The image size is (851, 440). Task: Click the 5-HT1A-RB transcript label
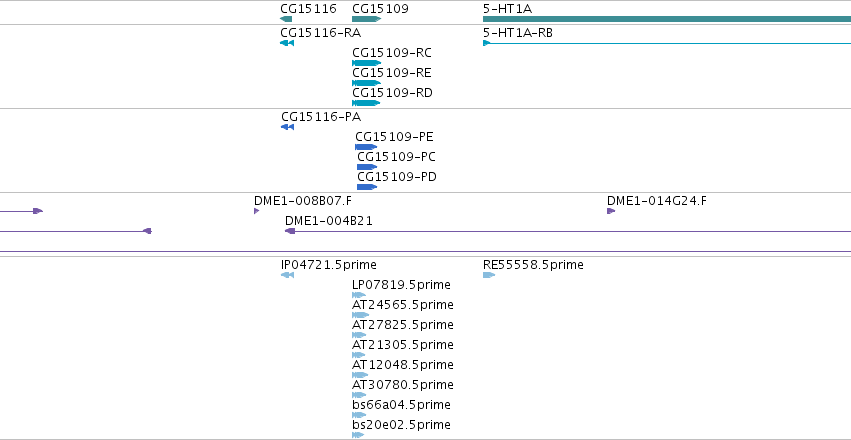[x=518, y=33]
